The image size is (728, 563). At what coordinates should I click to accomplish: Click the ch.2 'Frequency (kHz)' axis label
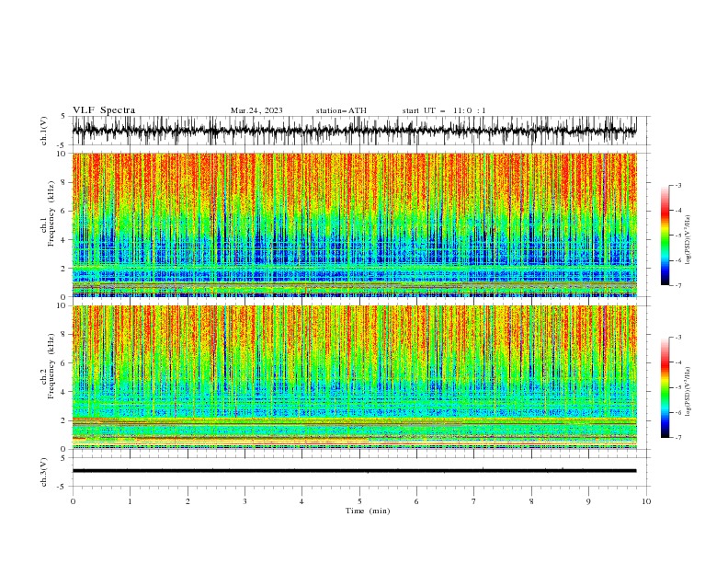(51, 366)
